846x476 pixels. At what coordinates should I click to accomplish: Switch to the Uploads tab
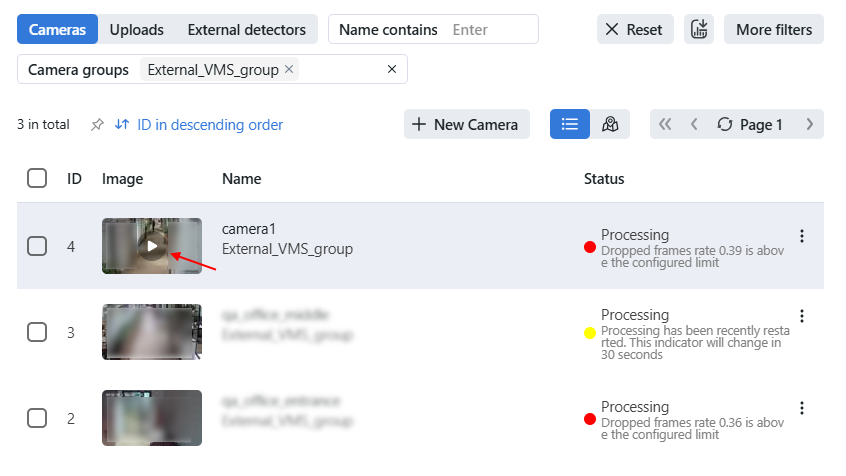(137, 29)
